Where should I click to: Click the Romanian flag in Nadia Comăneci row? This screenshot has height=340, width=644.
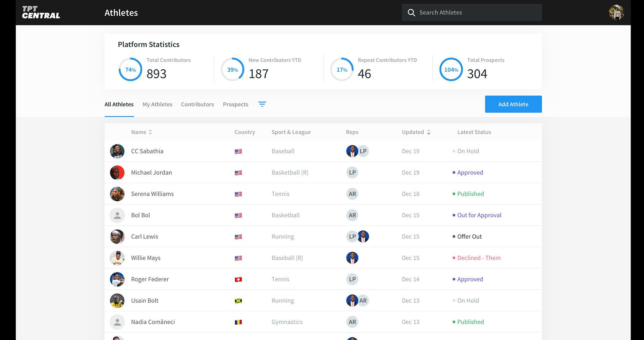pos(238,322)
